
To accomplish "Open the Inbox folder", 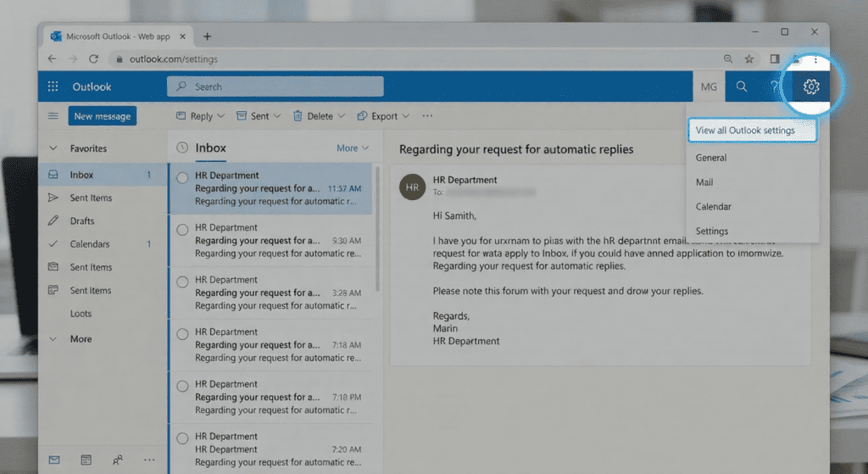I will pyautogui.click(x=103, y=175).
